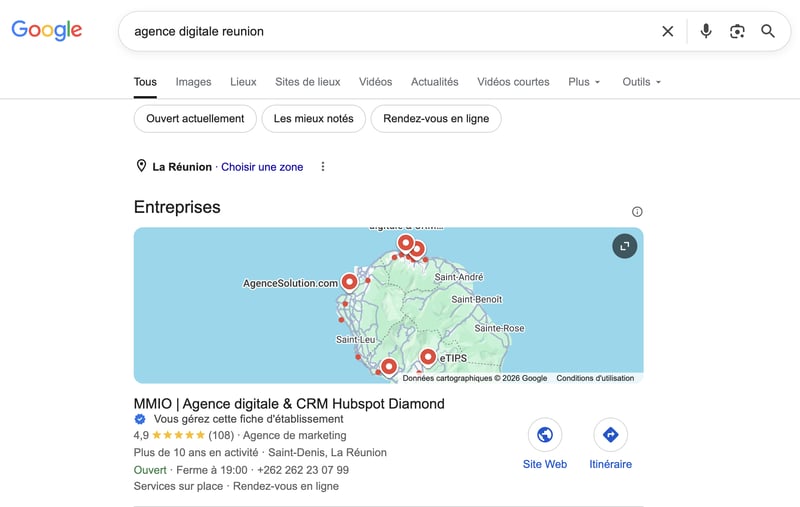Click the magnifying glass search icon
800x507 pixels.
768,31
